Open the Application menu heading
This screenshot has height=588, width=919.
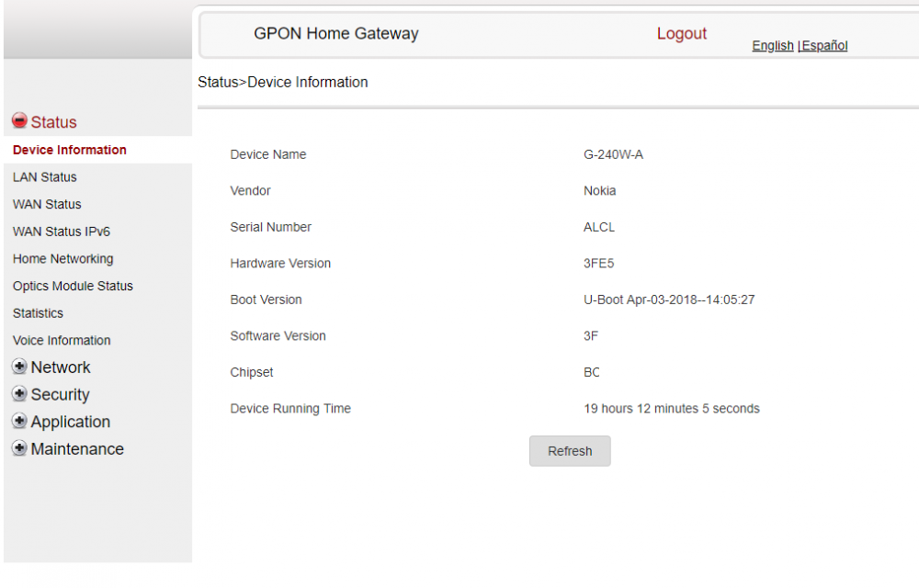pyautogui.click(x=71, y=423)
